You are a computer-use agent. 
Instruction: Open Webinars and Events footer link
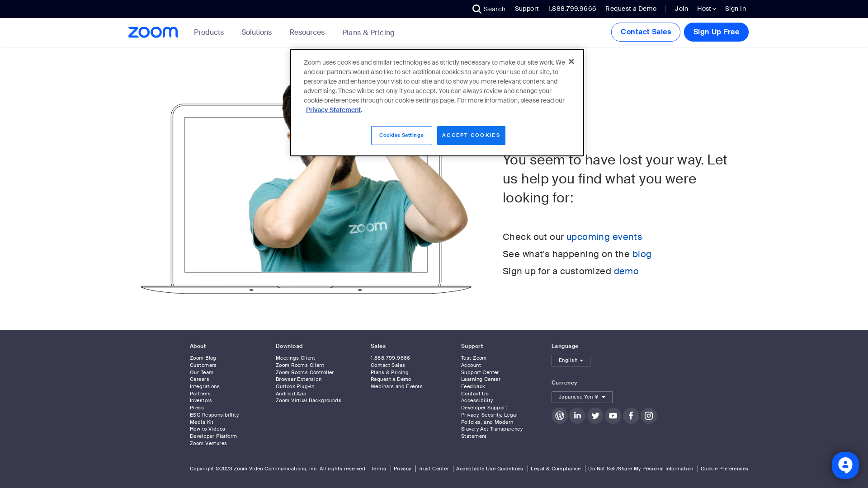click(396, 387)
